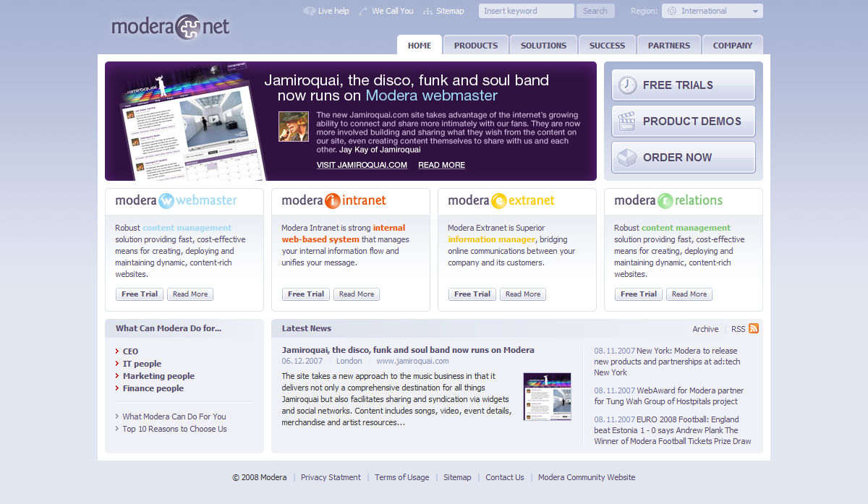868x504 pixels.
Task: Click the orange information manager link
Action: point(491,239)
